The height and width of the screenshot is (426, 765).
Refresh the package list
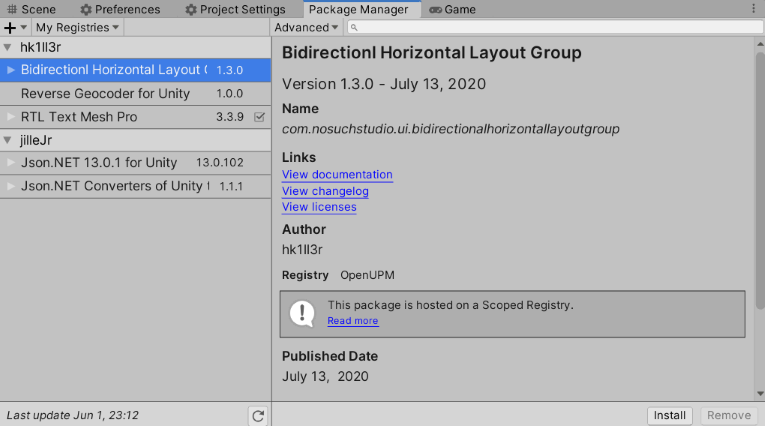(x=258, y=416)
